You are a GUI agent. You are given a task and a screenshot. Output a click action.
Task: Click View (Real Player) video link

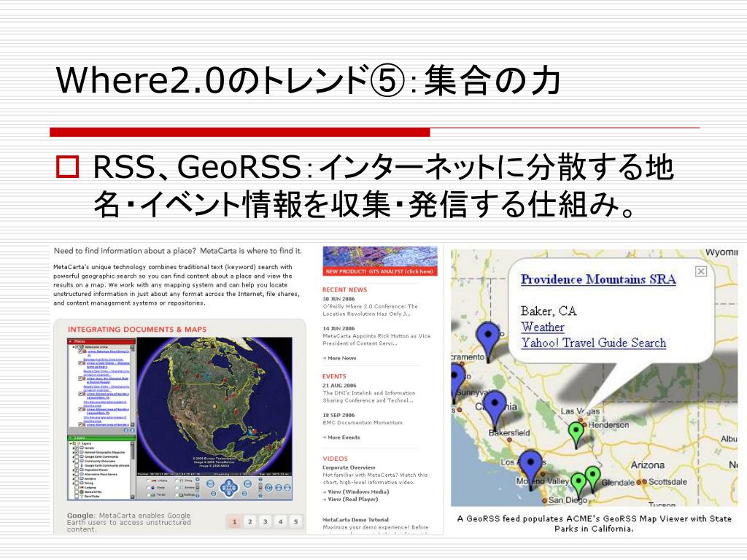point(351,499)
